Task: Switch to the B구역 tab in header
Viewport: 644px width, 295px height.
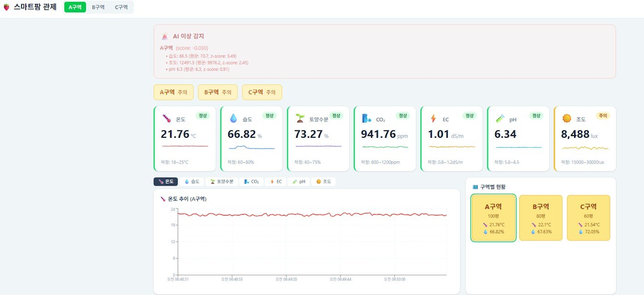Action: tap(98, 7)
